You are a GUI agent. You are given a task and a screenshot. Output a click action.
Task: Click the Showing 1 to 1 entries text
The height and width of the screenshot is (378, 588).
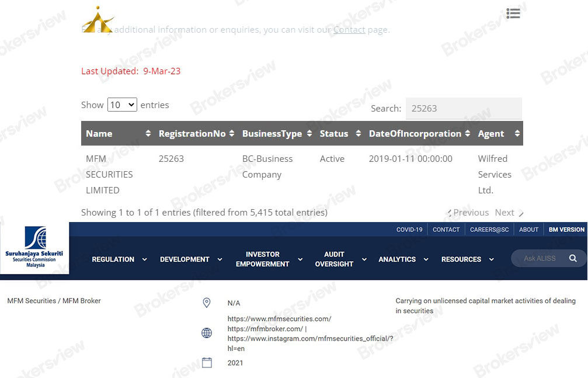tap(204, 213)
